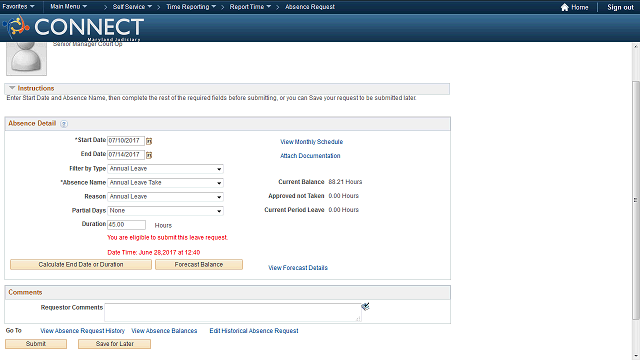Open the Filter by Type dropdown
This screenshot has height=360, width=640.
(165, 169)
